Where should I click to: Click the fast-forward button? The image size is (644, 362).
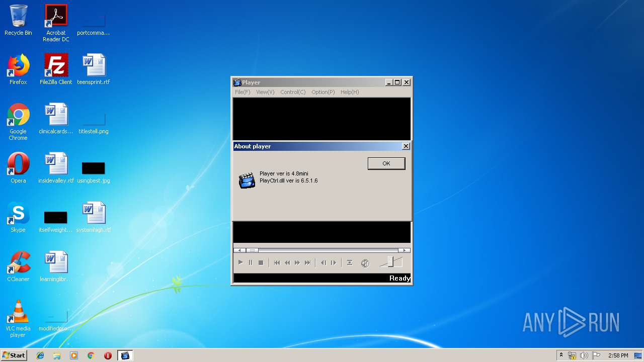coord(297,262)
